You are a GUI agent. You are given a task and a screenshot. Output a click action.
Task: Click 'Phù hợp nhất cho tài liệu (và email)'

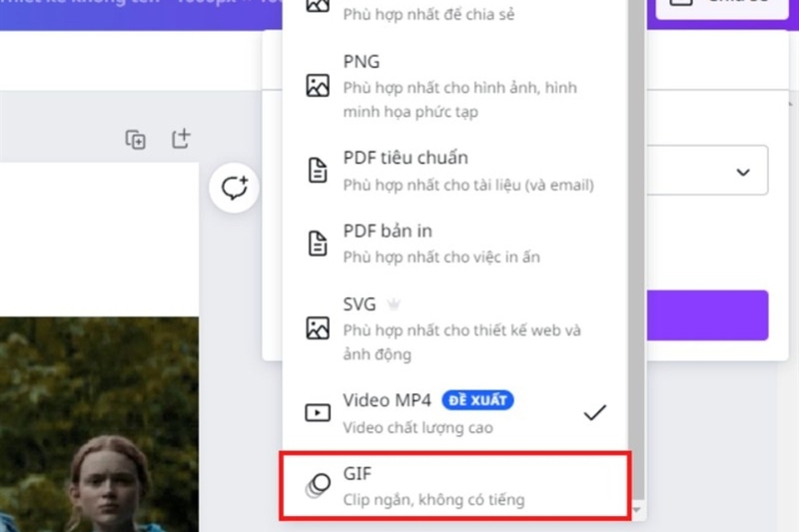[468, 185]
